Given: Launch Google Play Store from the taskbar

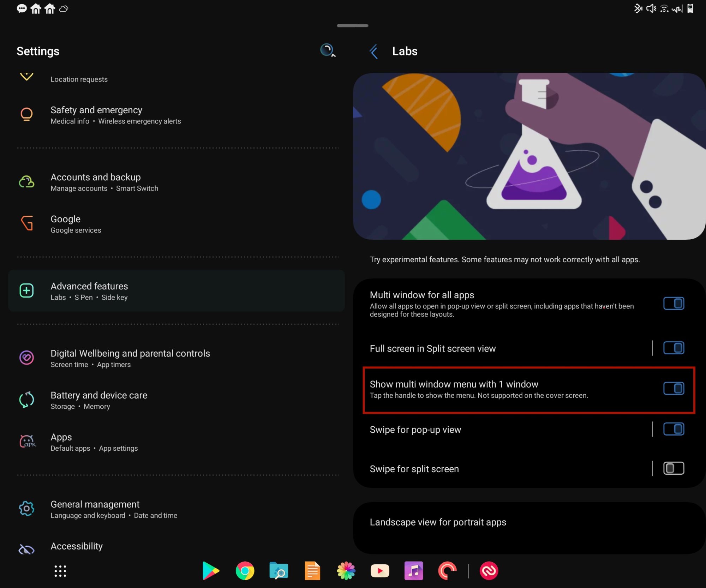Looking at the screenshot, I should pos(211,571).
